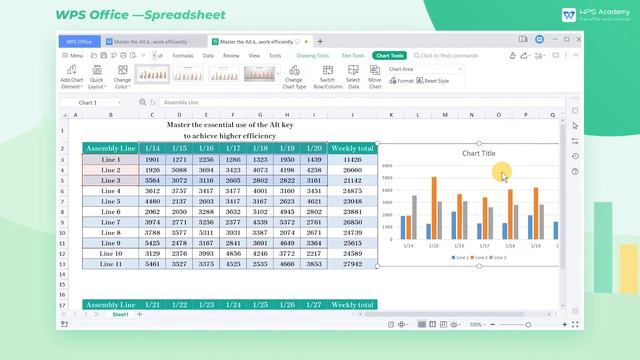
Task: Click cell containing Line 4
Action: pyautogui.click(x=111, y=191)
